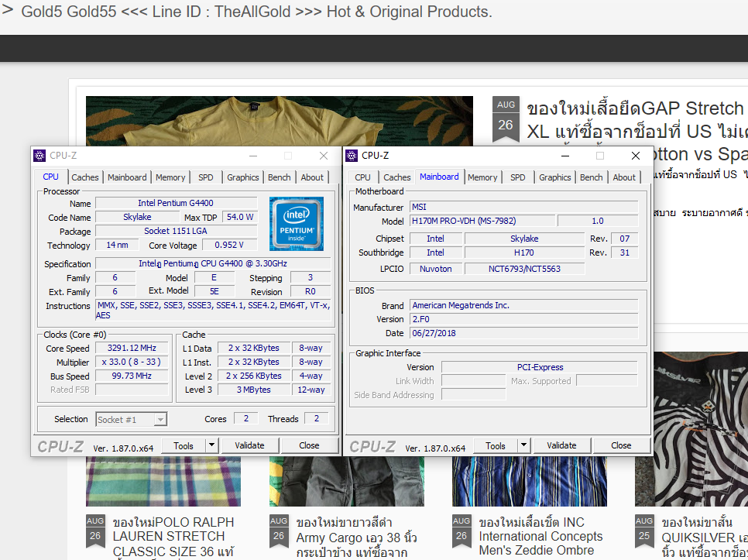
Task: Open yellow GAP t-shirt post thumbnail
Action: [x=280, y=121]
